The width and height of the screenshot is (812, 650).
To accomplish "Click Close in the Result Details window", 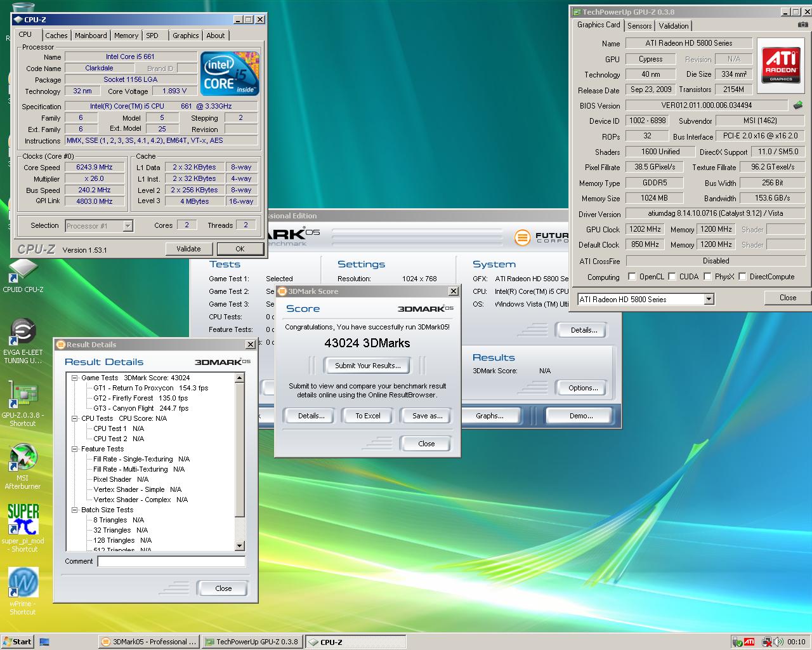I will pos(223,588).
